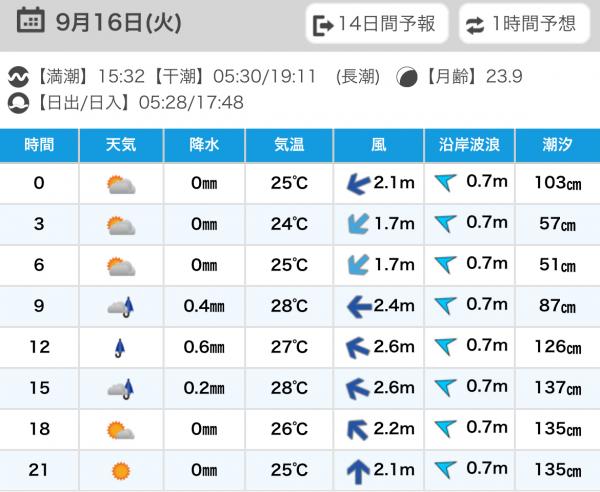Click the sunrise icon next to 日出/日入
Screen dimensions: 600x492
tap(18, 101)
